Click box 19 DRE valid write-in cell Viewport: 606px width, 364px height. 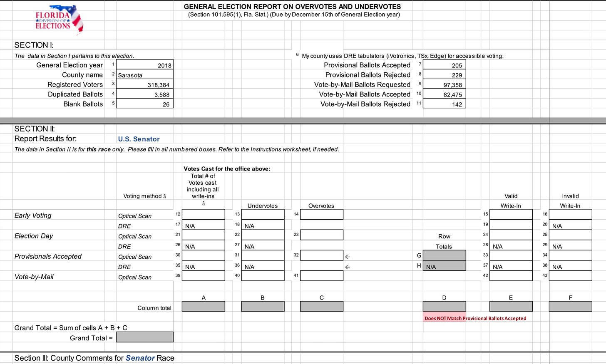pos(511,225)
